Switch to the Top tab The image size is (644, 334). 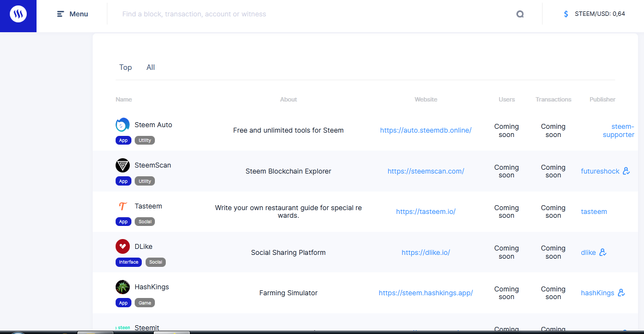point(125,67)
